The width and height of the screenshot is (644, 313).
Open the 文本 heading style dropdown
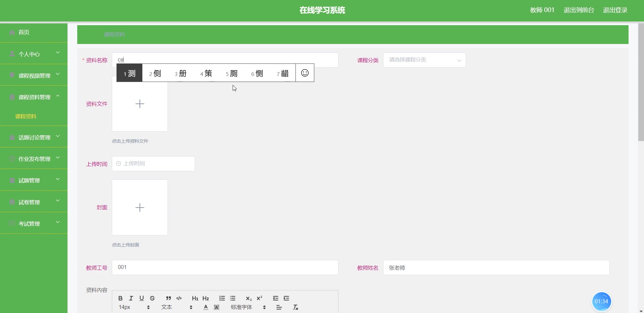tap(177, 307)
